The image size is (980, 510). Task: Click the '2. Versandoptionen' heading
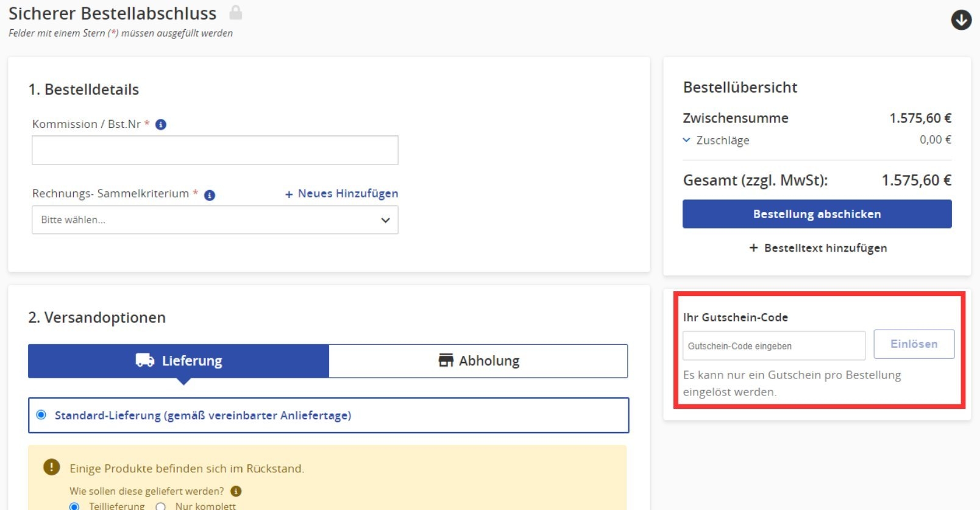(97, 317)
